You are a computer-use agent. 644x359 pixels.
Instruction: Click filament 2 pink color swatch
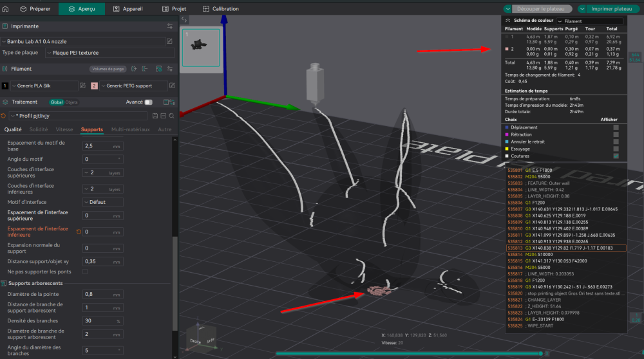click(94, 86)
